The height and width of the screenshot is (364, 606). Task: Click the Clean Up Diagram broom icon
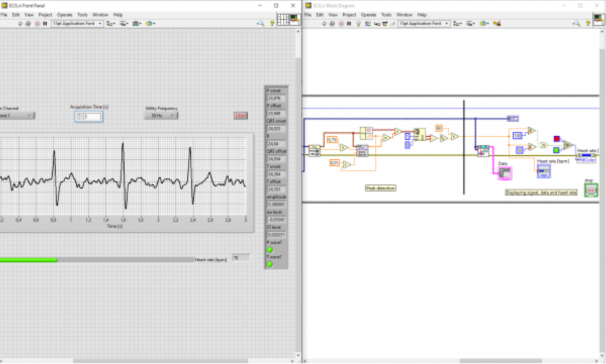tap(497, 24)
